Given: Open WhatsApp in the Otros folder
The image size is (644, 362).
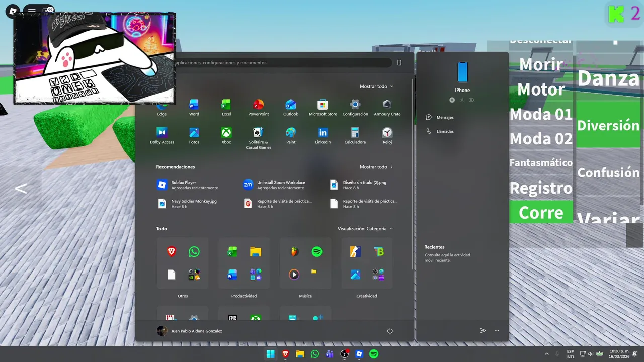Looking at the screenshot, I should [x=194, y=252].
